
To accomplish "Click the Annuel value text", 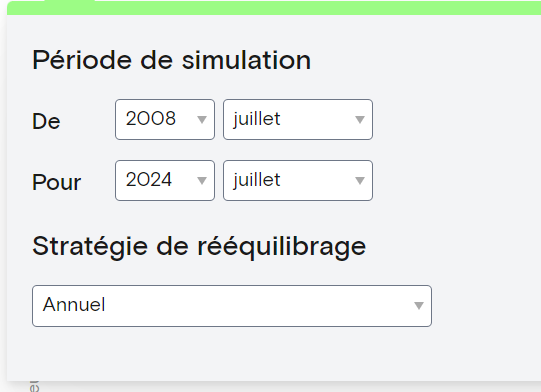I will (74, 305).
